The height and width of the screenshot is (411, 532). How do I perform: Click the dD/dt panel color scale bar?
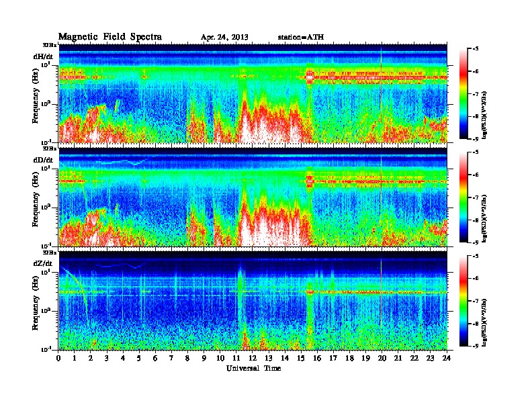[463, 197]
